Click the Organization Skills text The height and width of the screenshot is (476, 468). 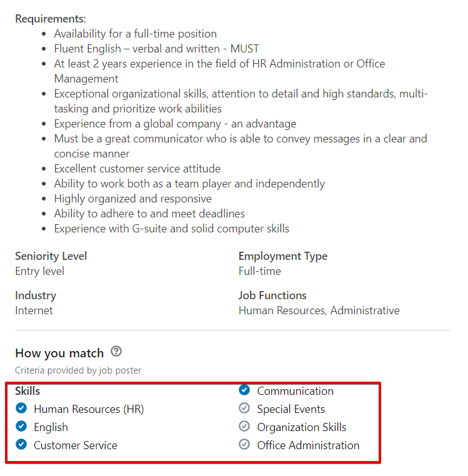[x=302, y=427]
